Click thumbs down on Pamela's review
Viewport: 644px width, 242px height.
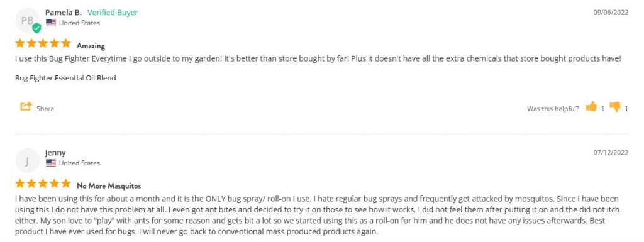coord(615,107)
